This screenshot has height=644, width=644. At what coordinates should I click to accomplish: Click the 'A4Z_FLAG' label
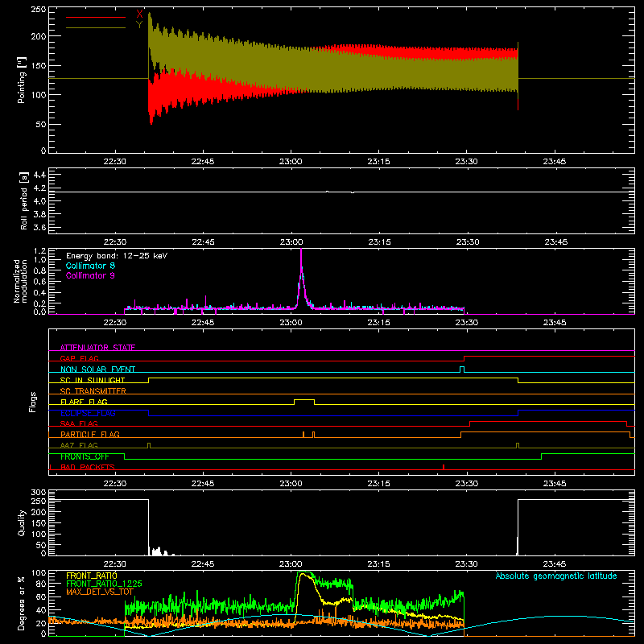coord(79,445)
